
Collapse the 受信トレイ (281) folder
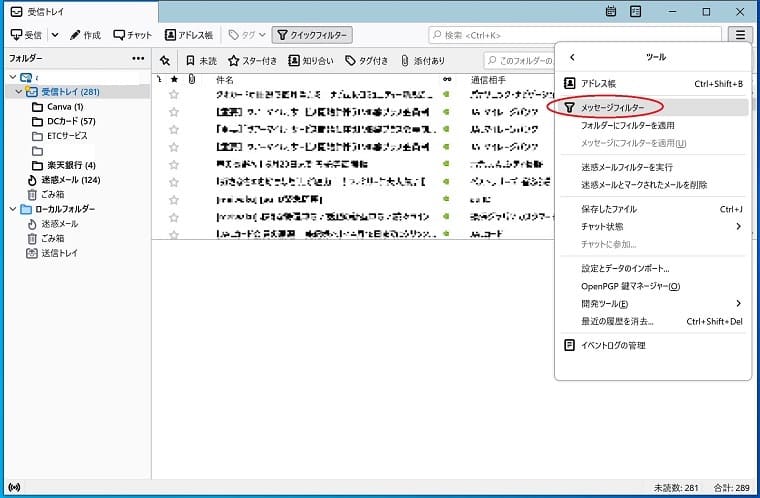click(18, 92)
